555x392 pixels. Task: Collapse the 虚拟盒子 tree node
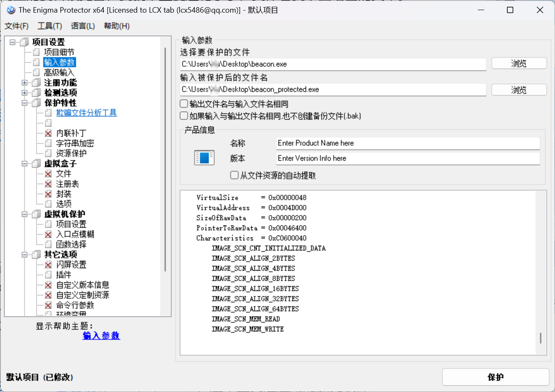24,164
